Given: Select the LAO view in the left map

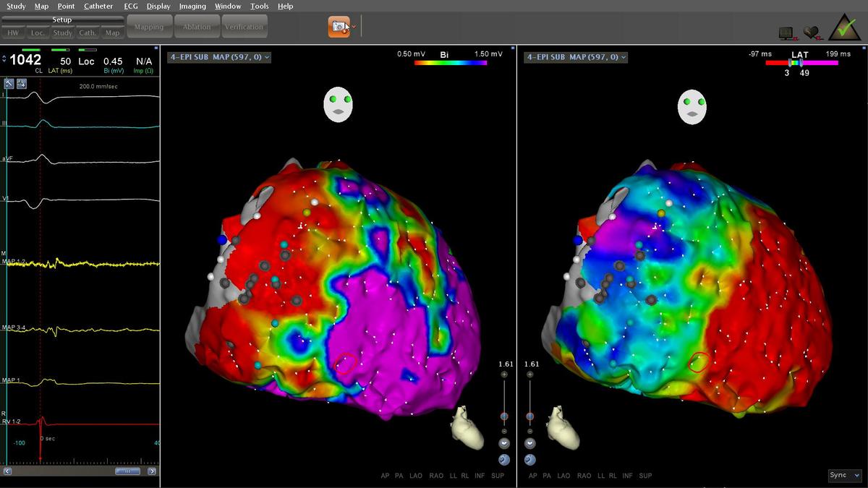Looking at the screenshot, I should [x=416, y=476].
